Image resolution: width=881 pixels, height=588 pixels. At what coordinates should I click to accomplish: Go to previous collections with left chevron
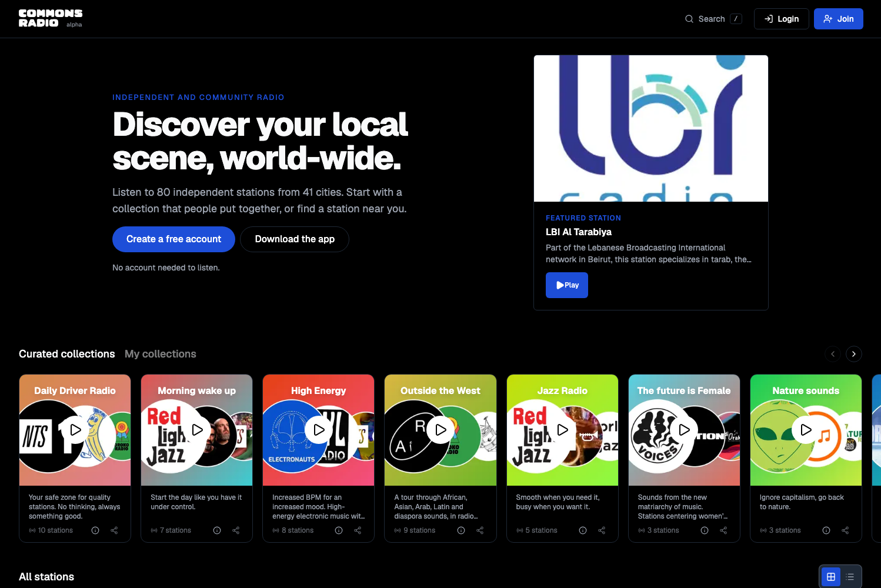(x=833, y=354)
